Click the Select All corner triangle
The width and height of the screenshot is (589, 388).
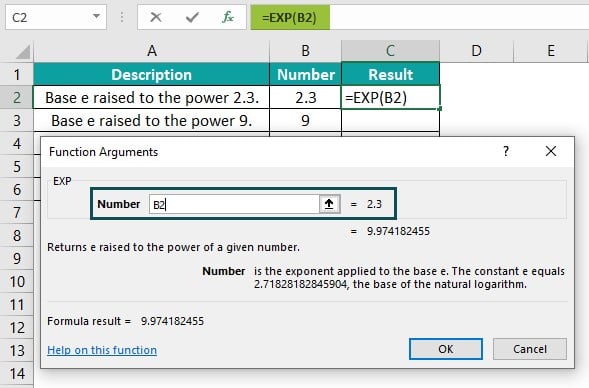(23, 51)
